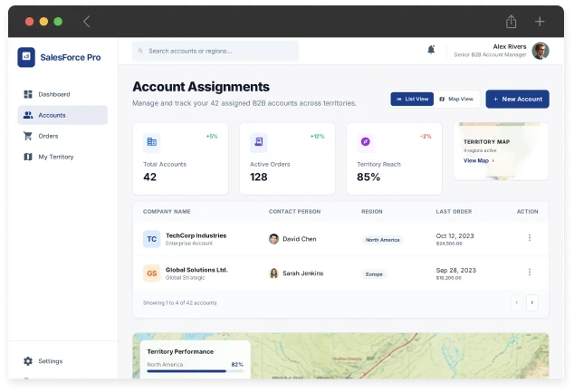Viewport: 574px width, 392px height.
Task: Click the Europe region tag
Action: pos(374,274)
